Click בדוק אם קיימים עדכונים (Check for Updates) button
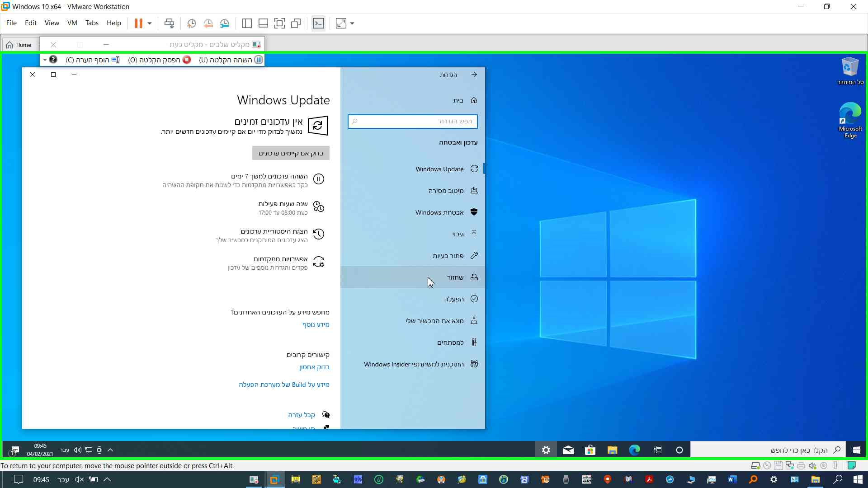The image size is (868, 488). coord(290,153)
